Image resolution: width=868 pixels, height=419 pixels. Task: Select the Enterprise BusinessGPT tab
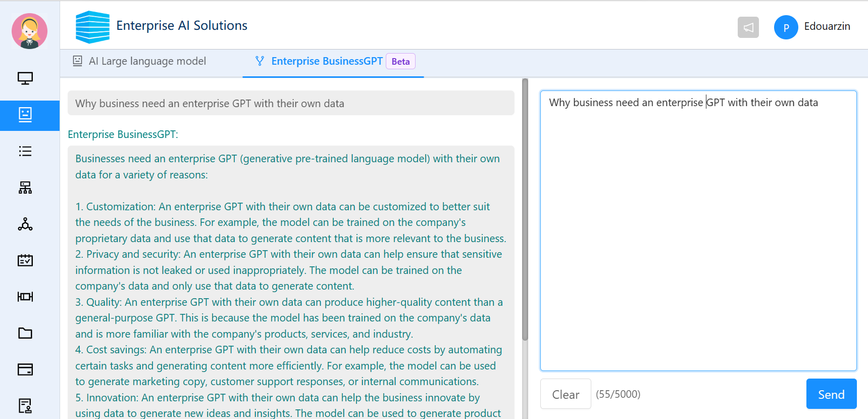327,62
